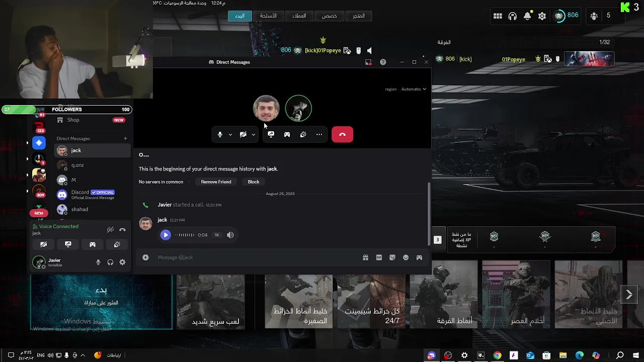Screen dimensions: 644x362
Task: Open conversation with M
Action: pos(92,179)
